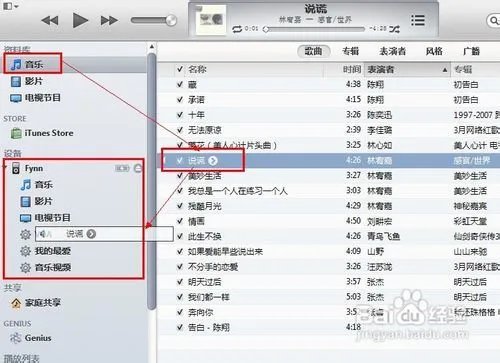This screenshot has height=363, width=500.
Task: Select the song 明天过后
Action: click(x=204, y=282)
